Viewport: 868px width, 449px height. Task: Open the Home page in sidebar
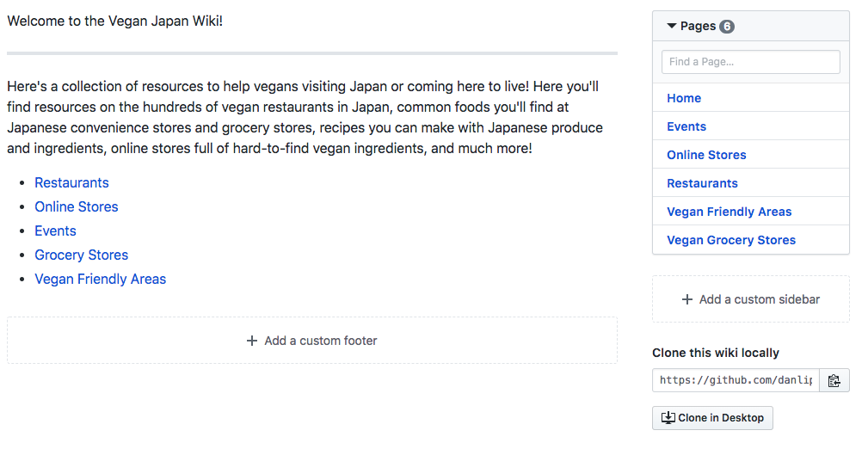(x=684, y=98)
